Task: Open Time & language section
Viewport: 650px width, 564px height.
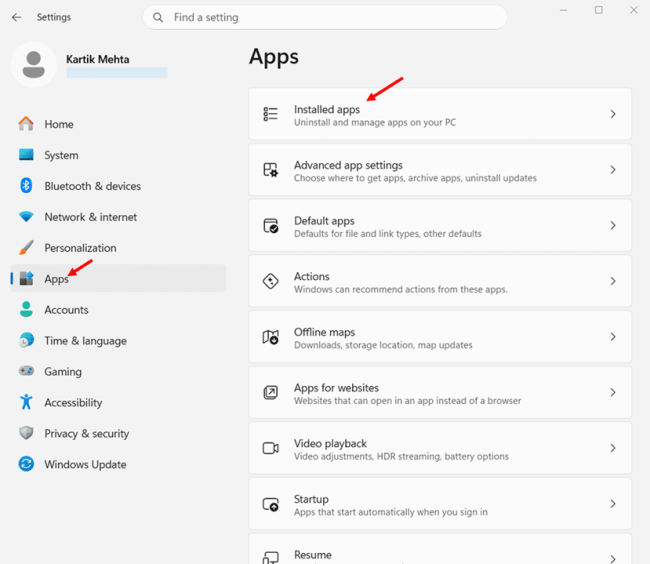Action: 119,340
